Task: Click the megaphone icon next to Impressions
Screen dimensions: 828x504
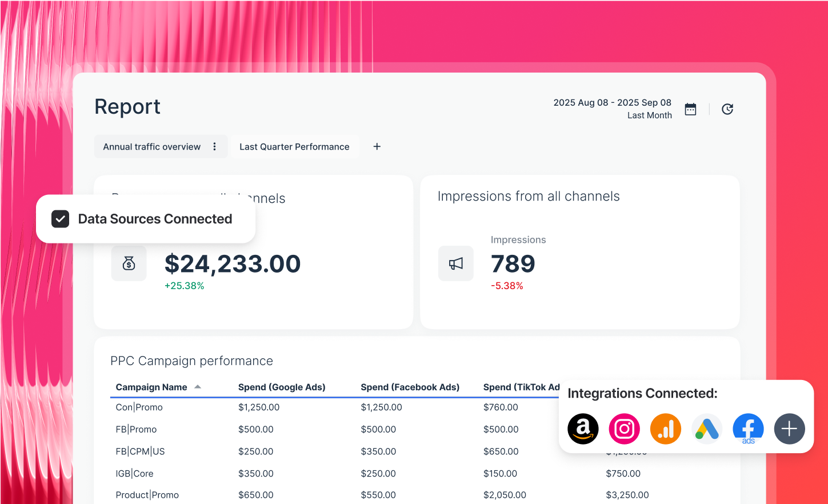Action: pyautogui.click(x=455, y=263)
